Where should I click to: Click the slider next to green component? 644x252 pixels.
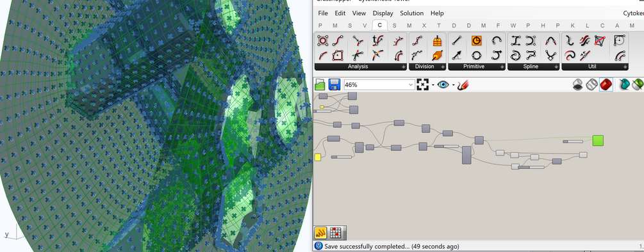pyautogui.click(x=572, y=141)
